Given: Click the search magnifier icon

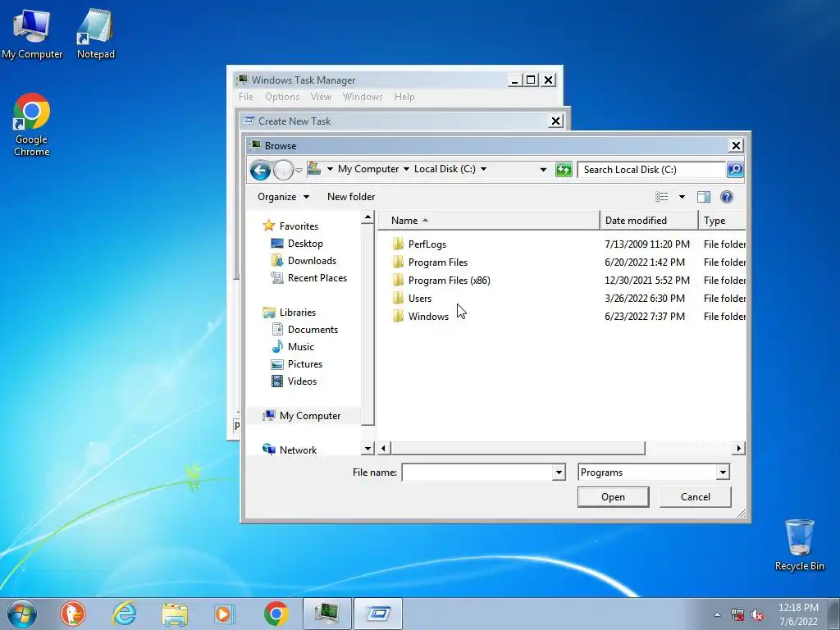Looking at the screenshot, I should coord(735,170).
